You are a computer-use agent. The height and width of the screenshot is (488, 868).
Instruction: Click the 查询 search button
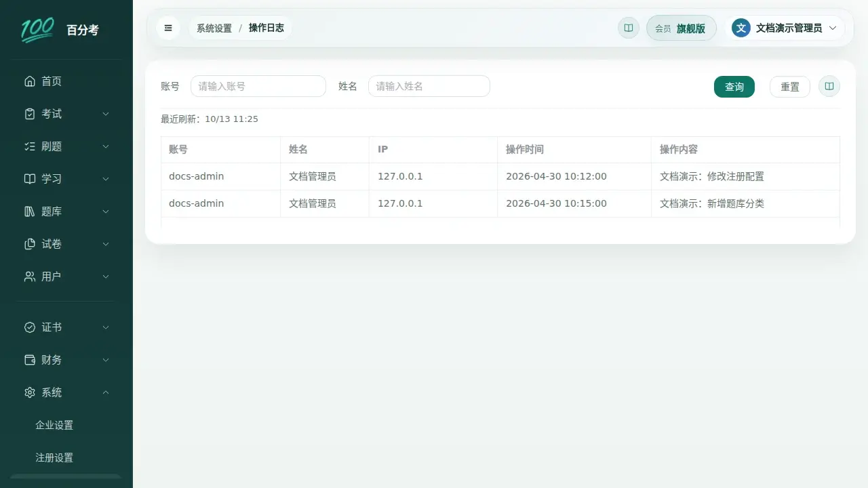[734, 86]
